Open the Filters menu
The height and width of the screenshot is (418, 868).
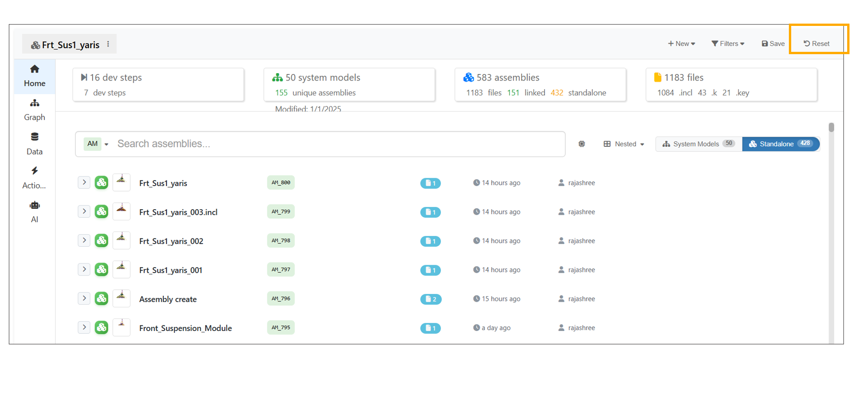728,44
